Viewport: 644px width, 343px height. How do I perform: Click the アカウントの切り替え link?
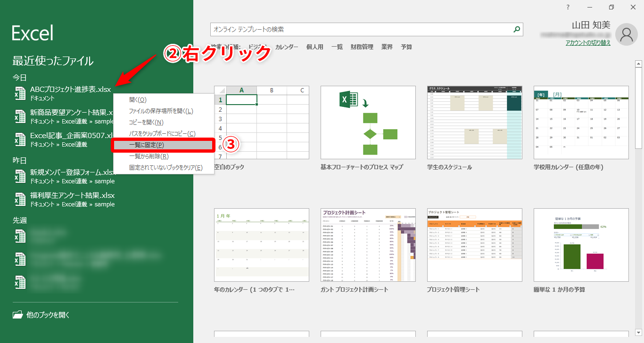tap(588, 42)
